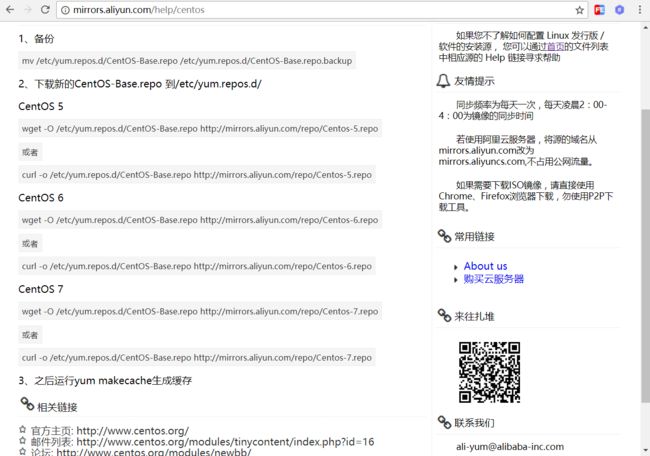Bookmark this page with star icon
The height and width of the screenshot is (456, 650).
tap(580, 10)
